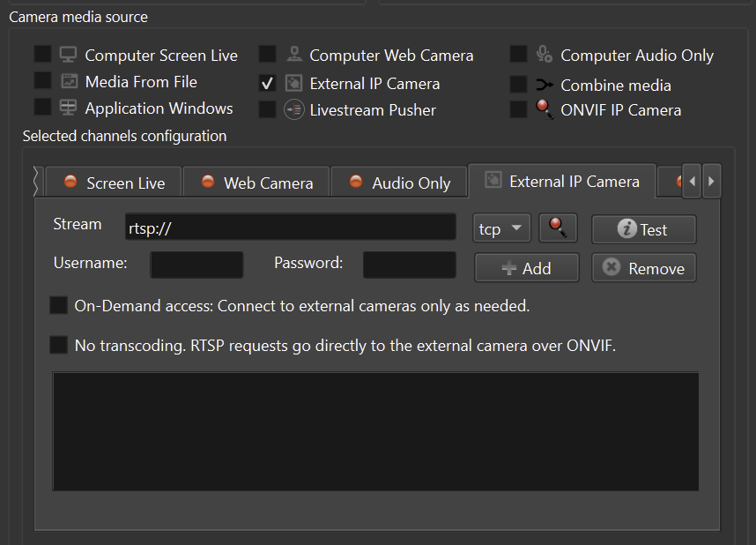Enable On-Demand access checkbox

(x=58, y=306)
